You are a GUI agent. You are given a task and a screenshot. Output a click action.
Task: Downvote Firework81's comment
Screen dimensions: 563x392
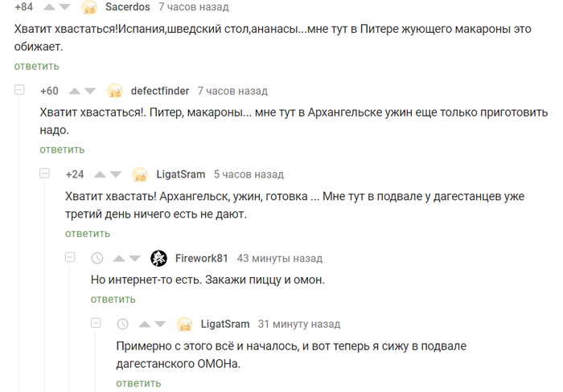click(134, 258)
